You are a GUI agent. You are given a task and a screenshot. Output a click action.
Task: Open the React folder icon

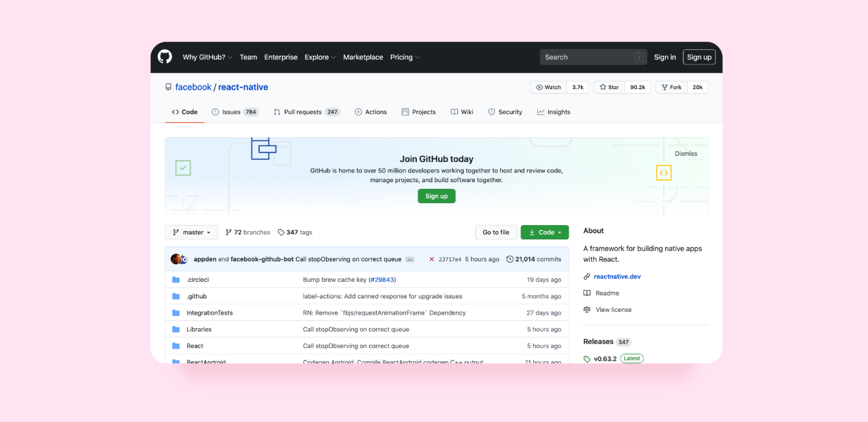[x=176, y=345]
